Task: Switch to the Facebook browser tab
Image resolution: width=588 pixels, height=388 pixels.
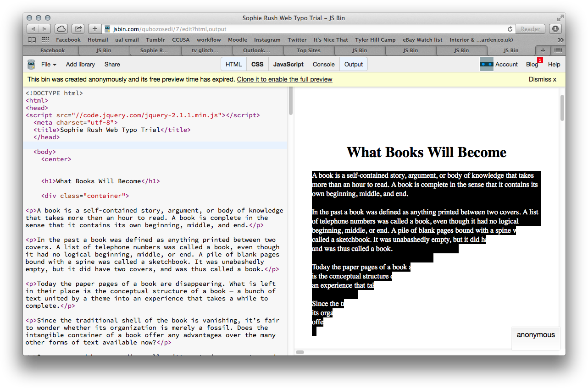Action: 53,50
